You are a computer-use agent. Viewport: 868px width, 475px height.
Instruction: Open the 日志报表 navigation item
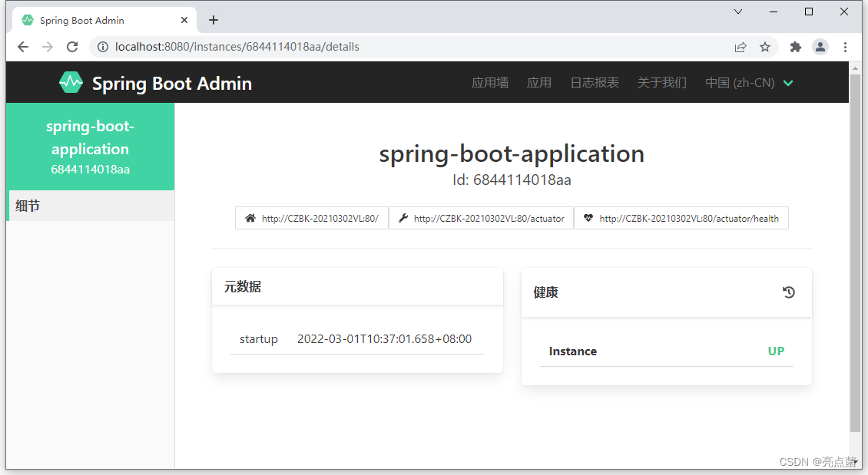(x=595, y=82)
